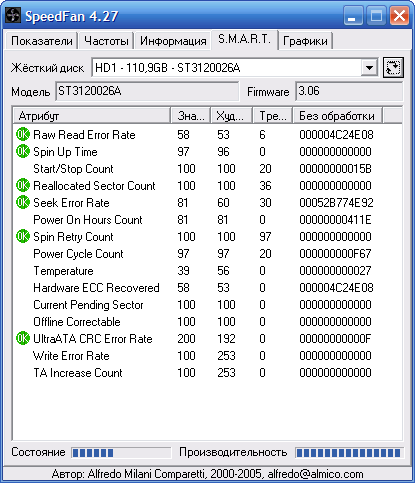Click raw value 00052B774E92
The width and height of the screenshot is (415, 483).
[x=336, y=203]
